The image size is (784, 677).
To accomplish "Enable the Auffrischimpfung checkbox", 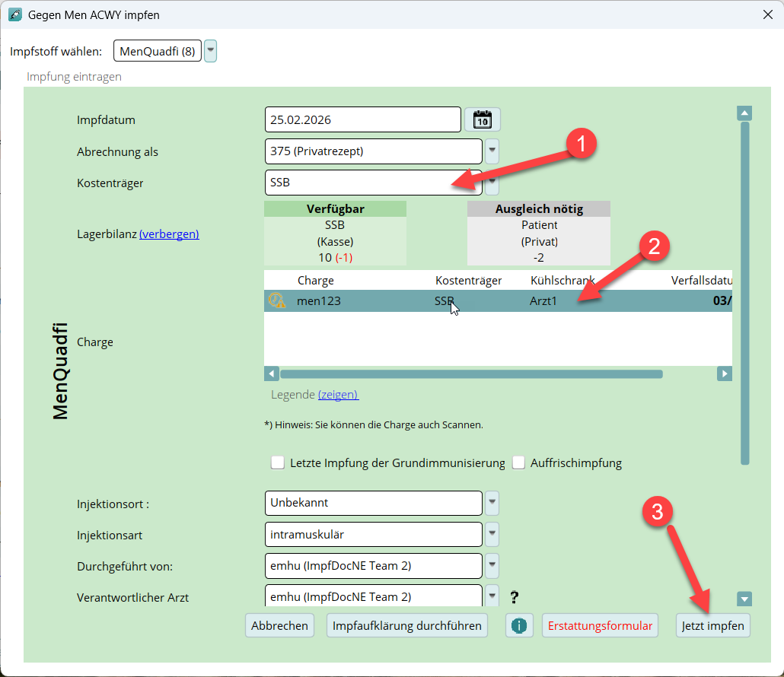I will (x=519, y=462).
